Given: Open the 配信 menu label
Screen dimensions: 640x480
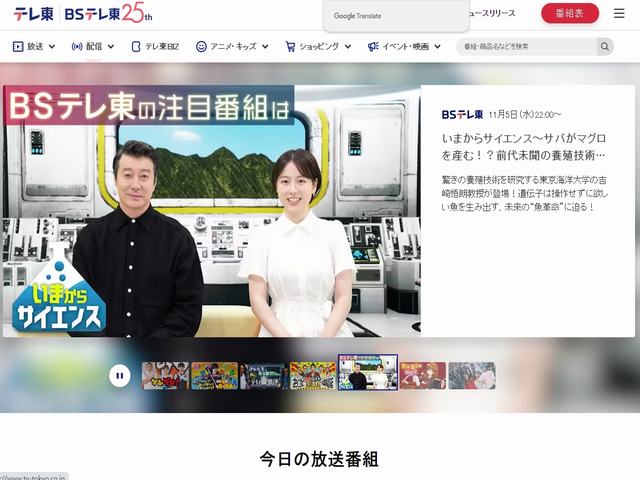Looking at the screenshot, I should 94,47.
